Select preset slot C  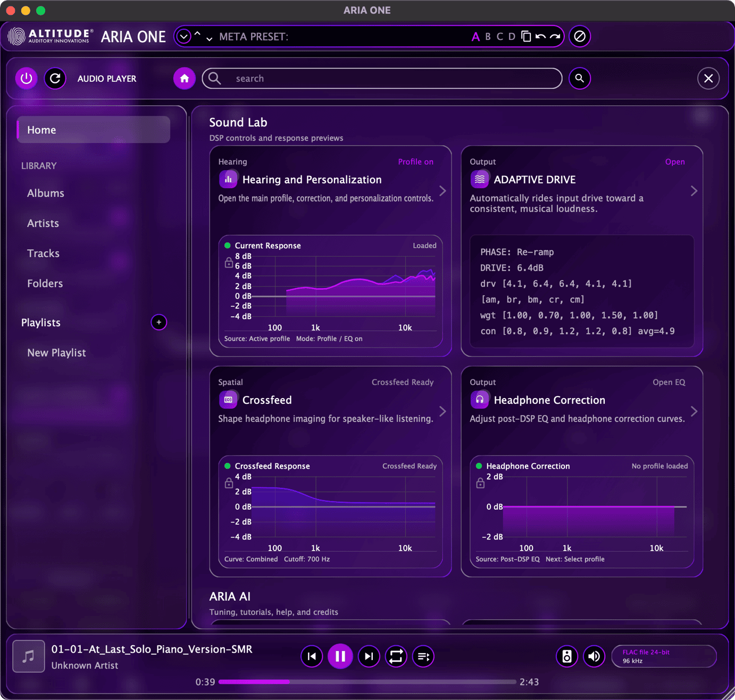(x=499, y=37)
